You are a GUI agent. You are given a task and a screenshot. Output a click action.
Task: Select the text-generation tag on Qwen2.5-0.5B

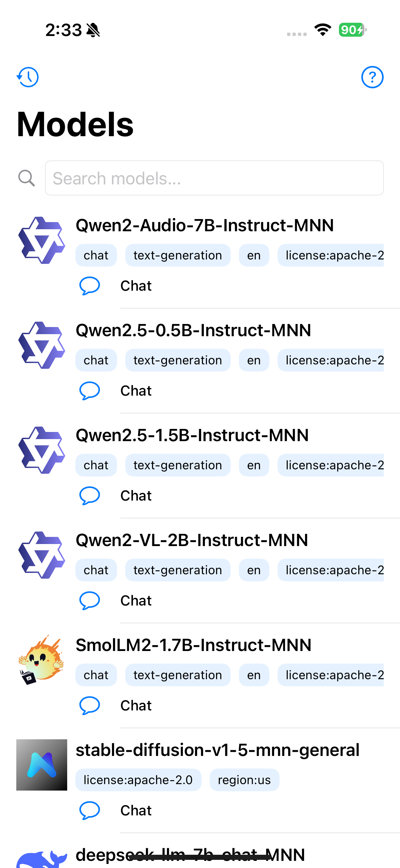tap(177, 360)
